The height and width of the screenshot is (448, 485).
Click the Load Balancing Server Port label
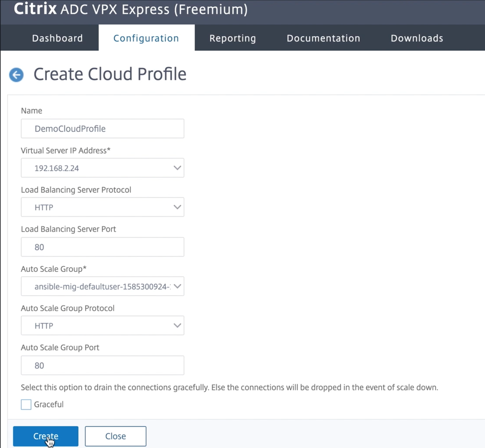(68, 229)
